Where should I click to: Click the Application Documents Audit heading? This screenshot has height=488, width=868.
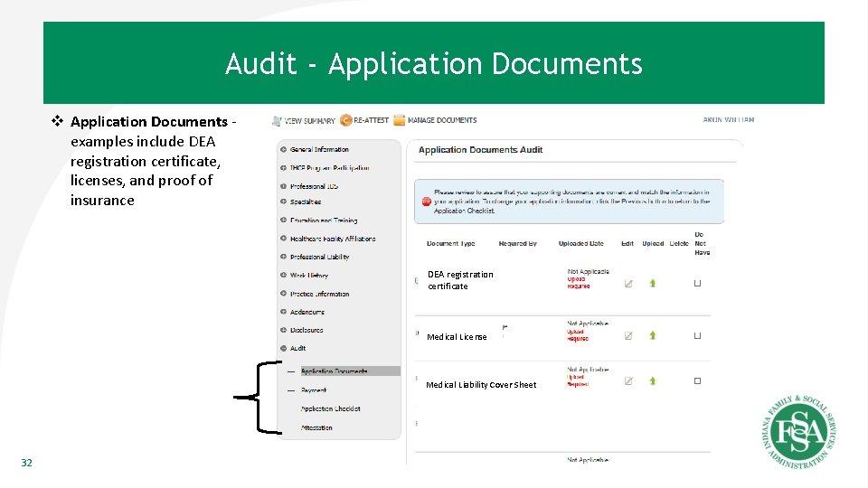click(x=480, y=150)
